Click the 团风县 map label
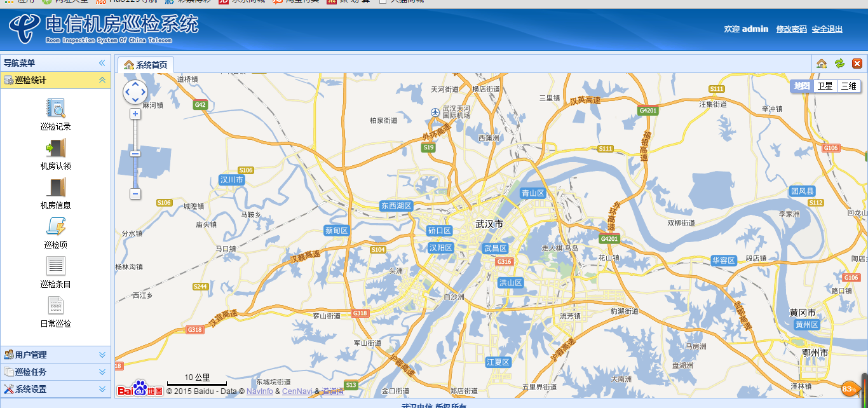 point(802,191)
